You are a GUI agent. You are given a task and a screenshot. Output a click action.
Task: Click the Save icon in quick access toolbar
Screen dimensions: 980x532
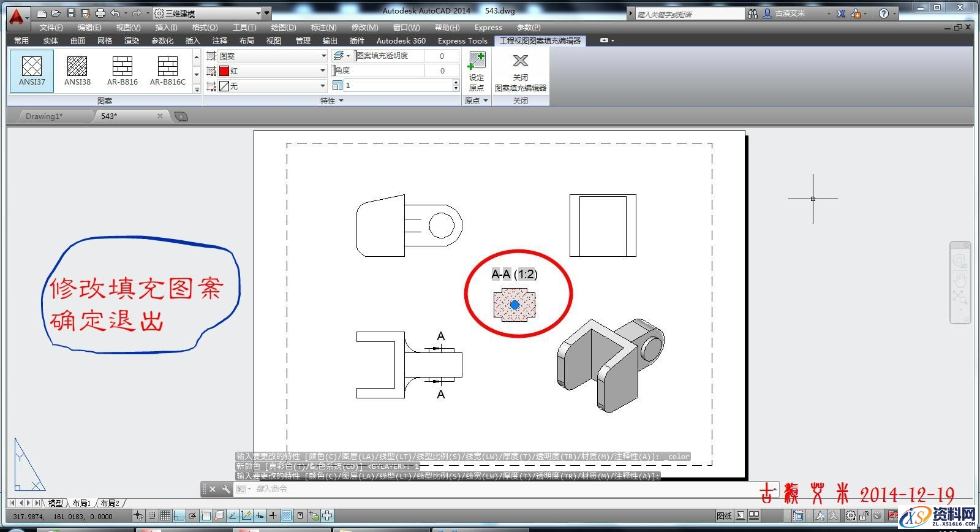coord(71,13)
